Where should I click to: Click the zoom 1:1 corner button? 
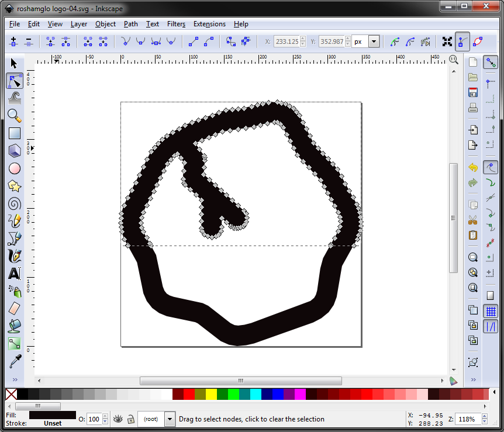454,59
